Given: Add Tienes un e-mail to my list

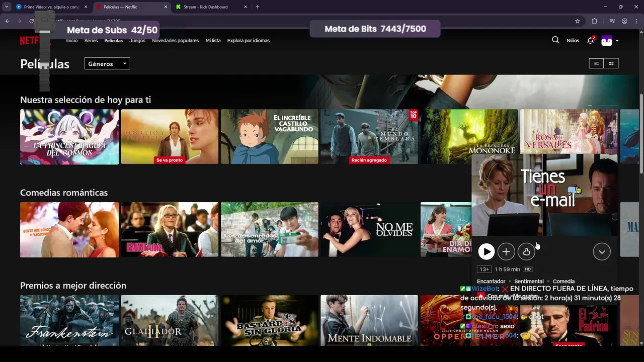Looking at the screenshot, I should (506, 252).
